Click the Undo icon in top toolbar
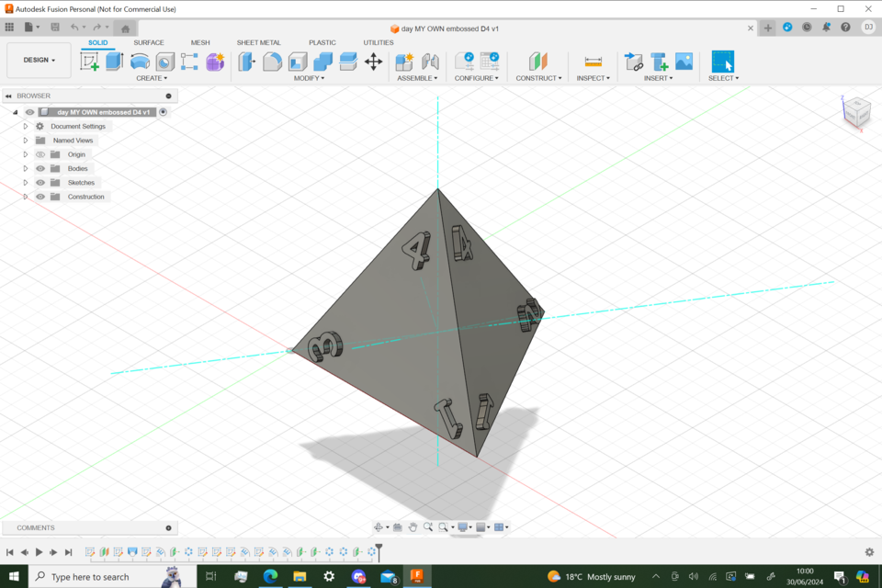The width and height of the screenshot is (882, 588). click(75, 27)
